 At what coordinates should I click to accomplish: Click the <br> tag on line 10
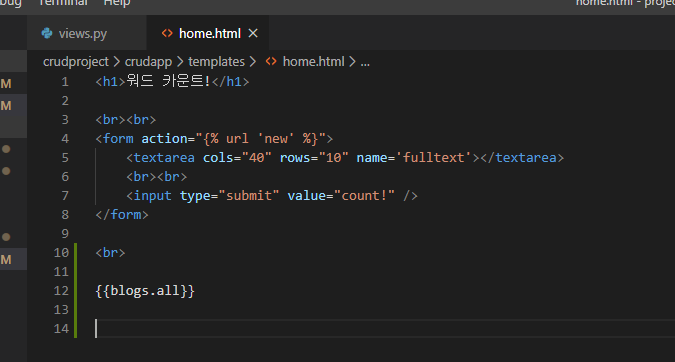click(x=110, y=253)
